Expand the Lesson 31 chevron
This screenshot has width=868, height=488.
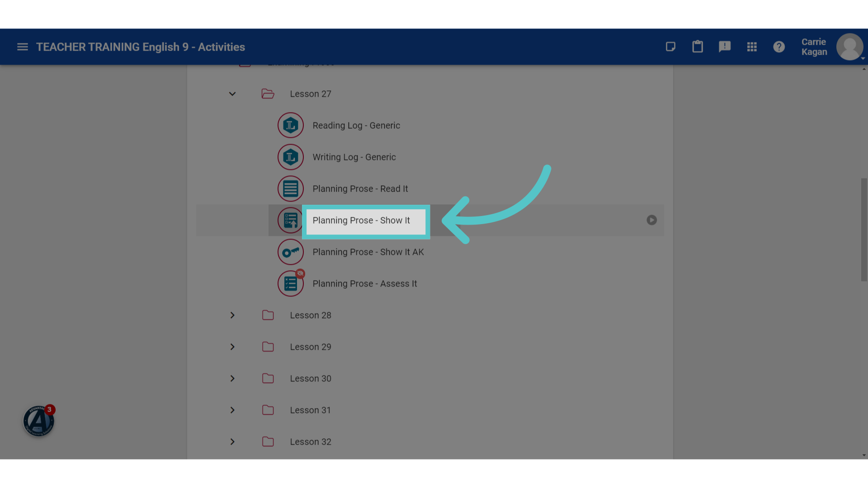click(232, 410)
